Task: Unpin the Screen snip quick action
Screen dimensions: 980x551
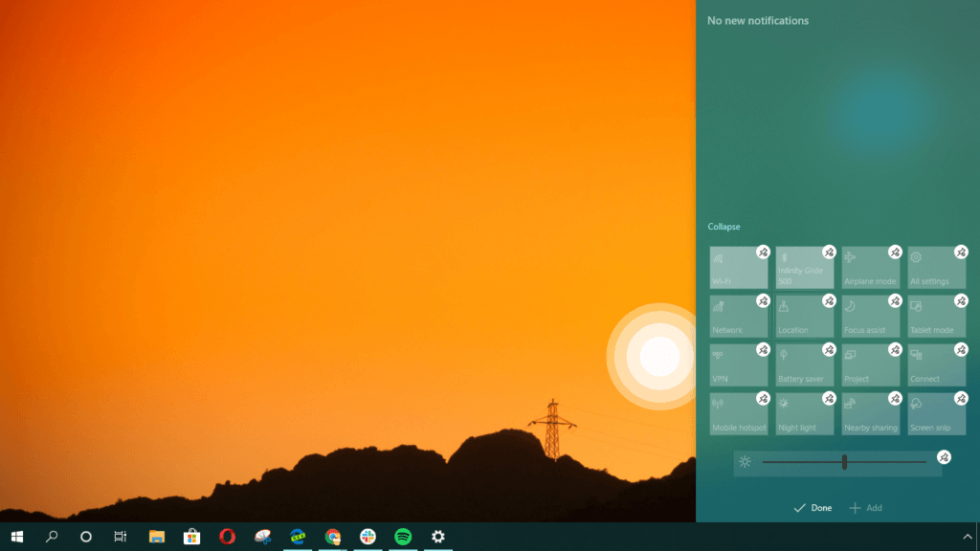Action: pos(959,399)
